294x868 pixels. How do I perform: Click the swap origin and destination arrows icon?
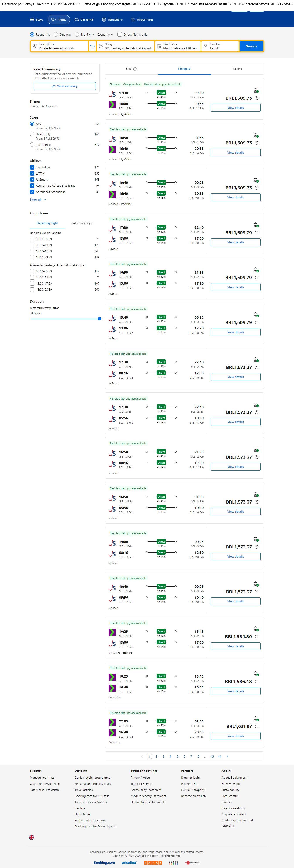point(92,46)
